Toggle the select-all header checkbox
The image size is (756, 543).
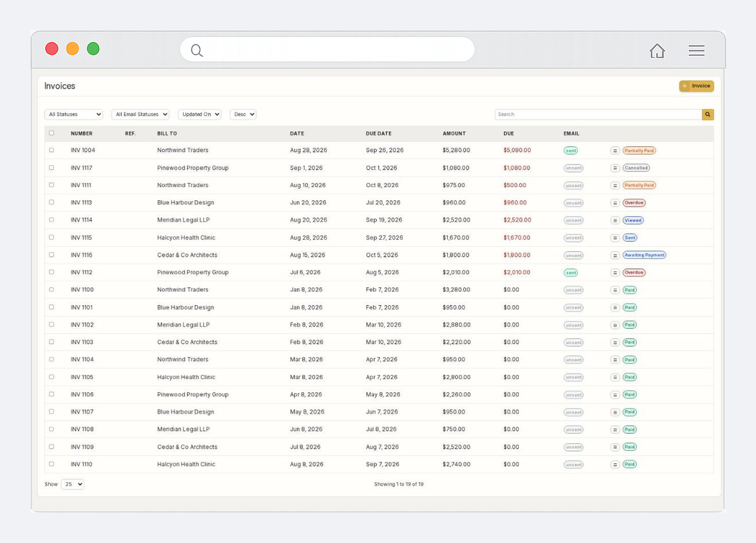click(x=51, y=133)
